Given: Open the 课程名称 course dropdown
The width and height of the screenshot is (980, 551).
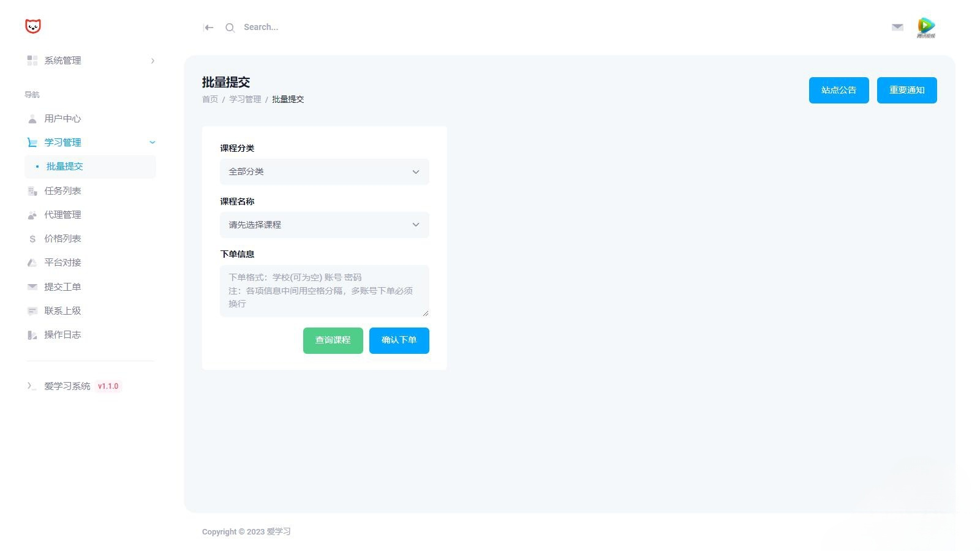Looking at the screenshot, I should (325, 225).
